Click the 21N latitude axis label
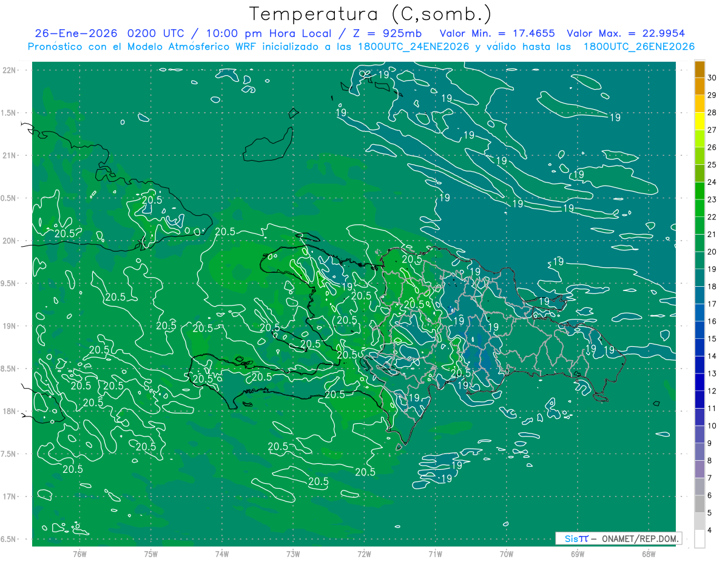Screen dimensions: 728x562 (x=10, y=155)
